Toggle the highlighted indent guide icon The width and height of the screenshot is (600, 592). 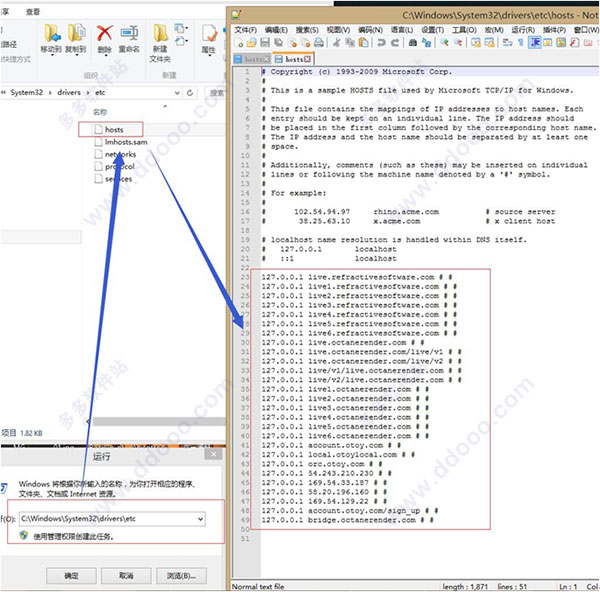click(535, 43)
